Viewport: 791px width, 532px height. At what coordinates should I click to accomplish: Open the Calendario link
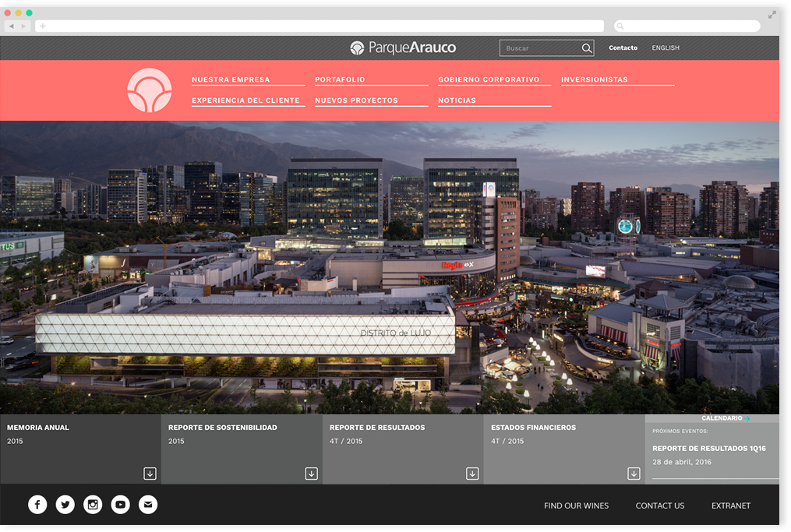pyautogui.click(x=722, y=418)
